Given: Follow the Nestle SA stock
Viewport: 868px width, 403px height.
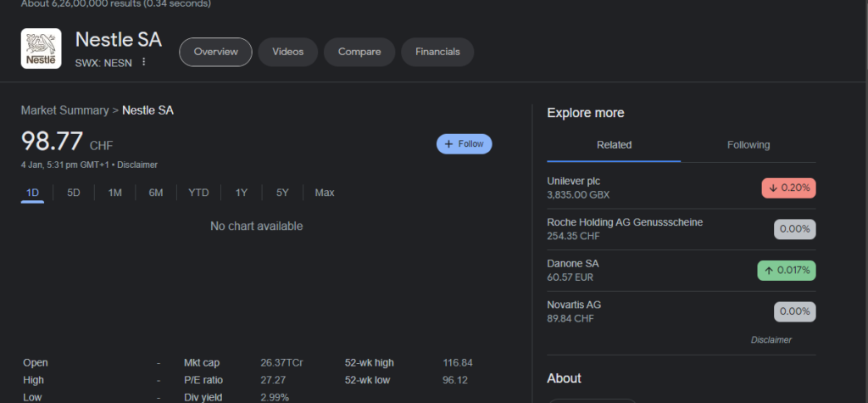Looking at the screenshot, I should (x=464, y=144).
